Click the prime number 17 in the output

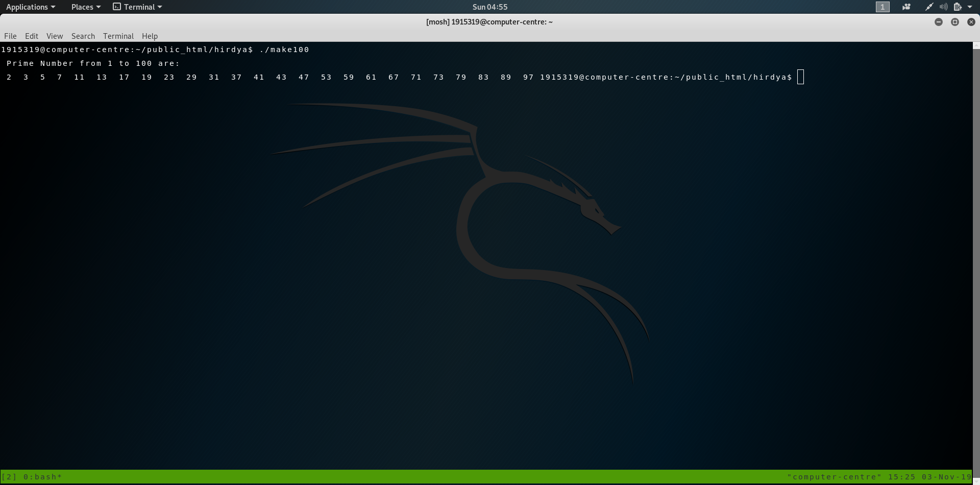[124, 77]
